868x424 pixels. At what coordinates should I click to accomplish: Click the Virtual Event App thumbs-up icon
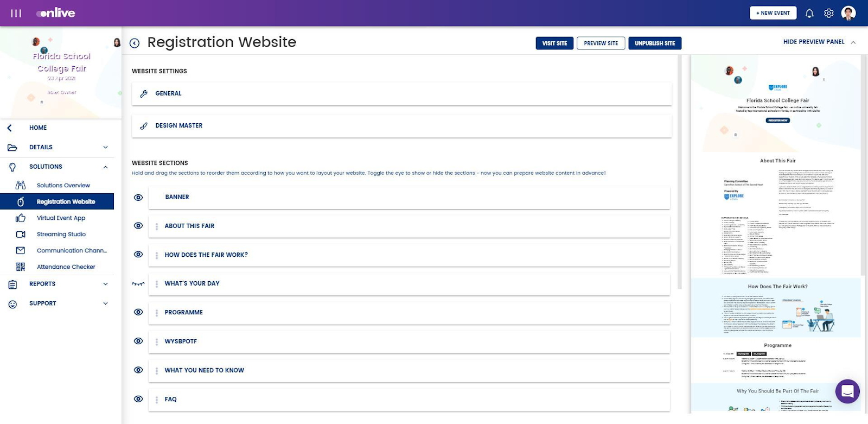coord(21,218)
